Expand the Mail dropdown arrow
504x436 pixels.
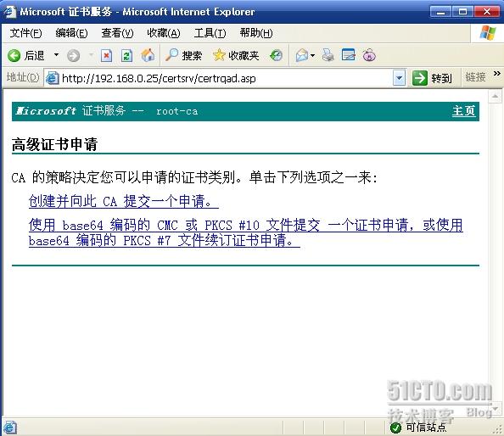pyautogui.click(x=313, y=56)
